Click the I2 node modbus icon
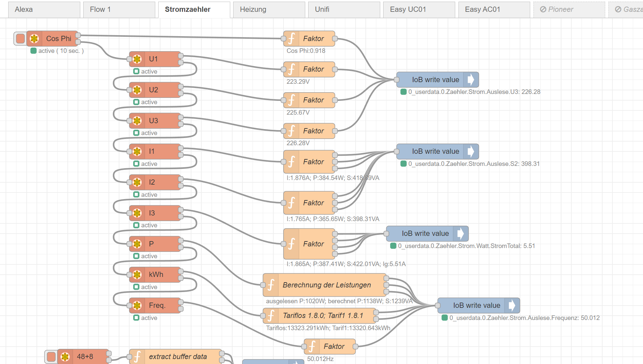Image resolution: width=643 pixels, height=364 pixels. pos(137,182)
